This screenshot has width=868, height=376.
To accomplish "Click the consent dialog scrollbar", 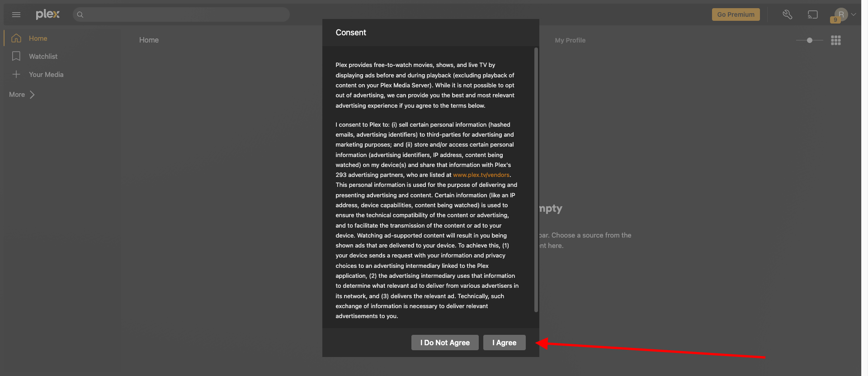I will [536, 180].
